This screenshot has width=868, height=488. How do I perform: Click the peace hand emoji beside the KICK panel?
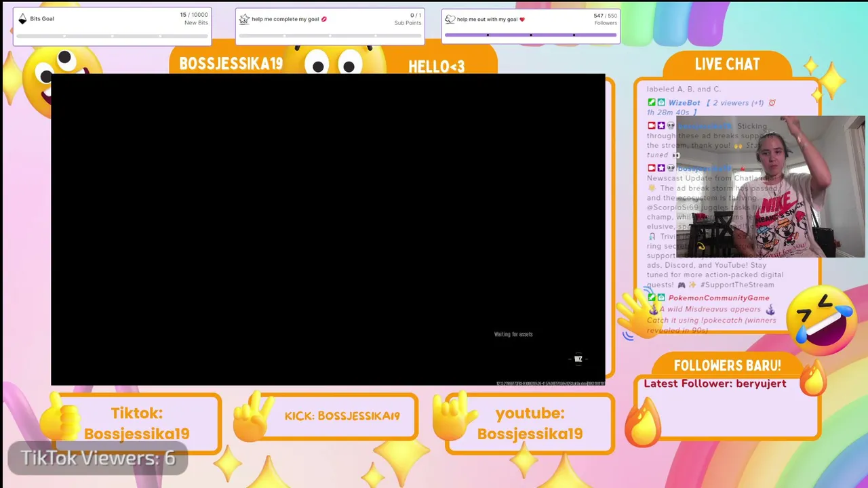pyautogui.click(x=252, y=415)
